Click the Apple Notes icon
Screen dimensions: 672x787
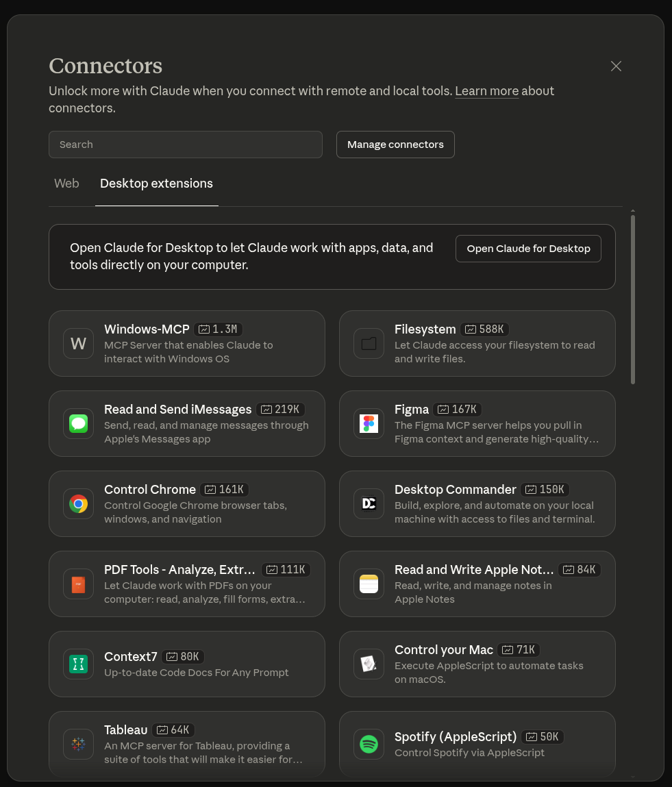tap(369, 584)
